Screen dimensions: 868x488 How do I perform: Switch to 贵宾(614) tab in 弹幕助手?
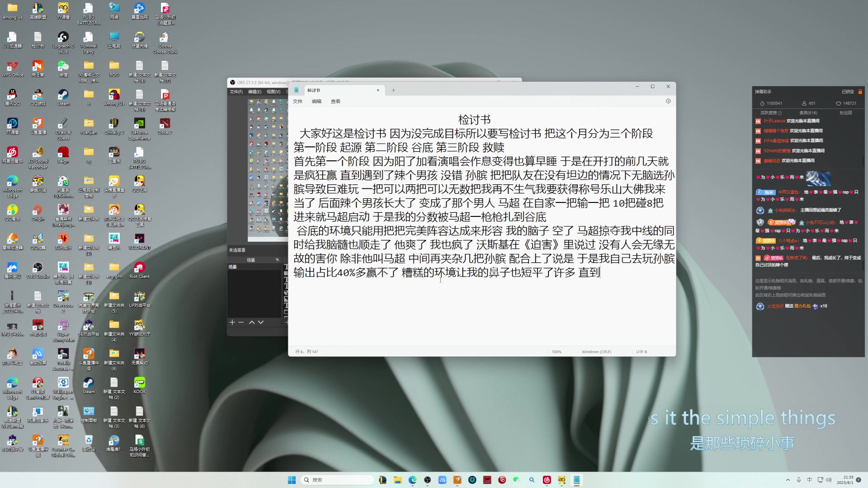[x=808, y=113]
